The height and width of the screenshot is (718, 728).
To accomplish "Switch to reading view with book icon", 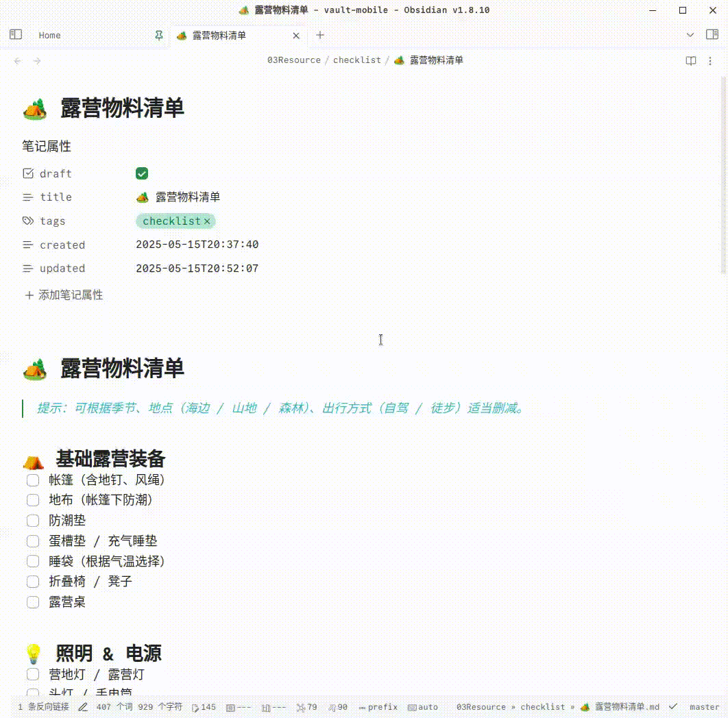I will click(x=691, y=60).
